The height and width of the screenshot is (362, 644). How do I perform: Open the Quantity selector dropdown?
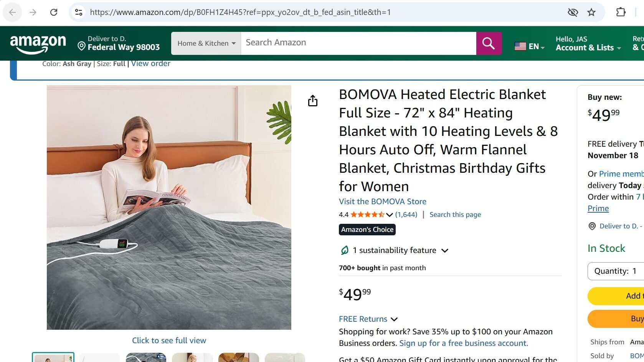(x=615, y=271)
